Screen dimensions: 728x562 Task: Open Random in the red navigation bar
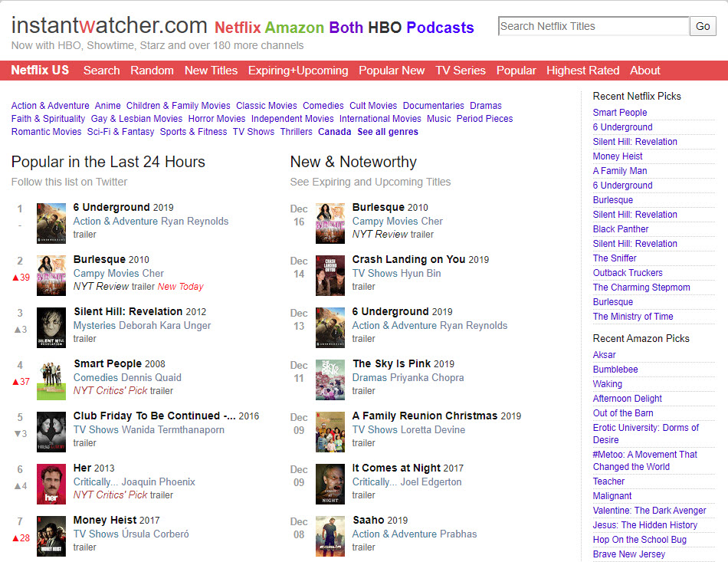[152, 71]
